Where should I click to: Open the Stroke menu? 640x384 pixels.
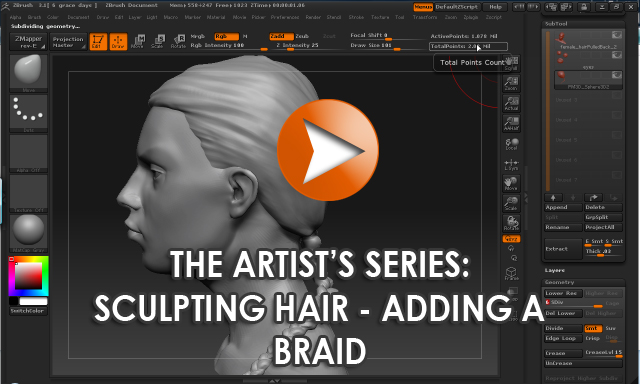[x=356, y=17]
